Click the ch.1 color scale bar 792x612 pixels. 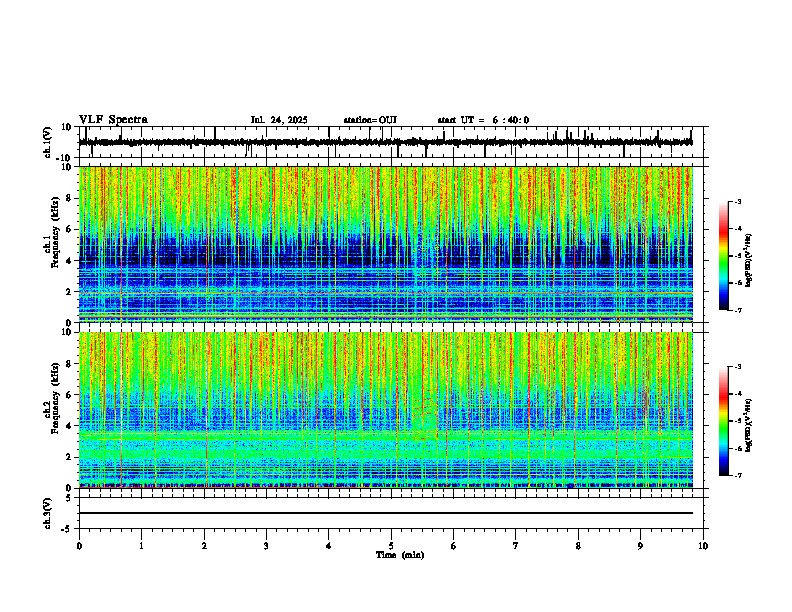724,256
